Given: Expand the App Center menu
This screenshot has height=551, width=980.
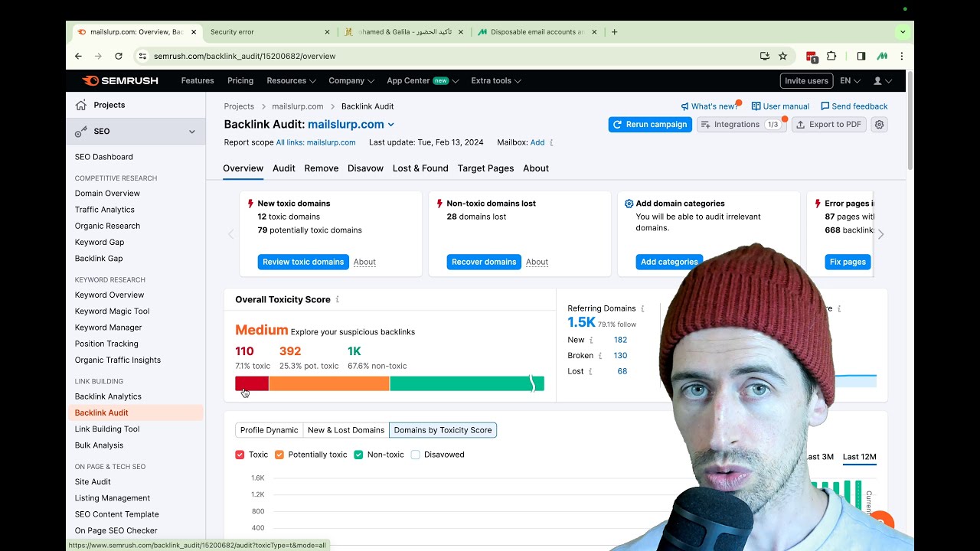Looking at the screenshot, I should [423, 80].
